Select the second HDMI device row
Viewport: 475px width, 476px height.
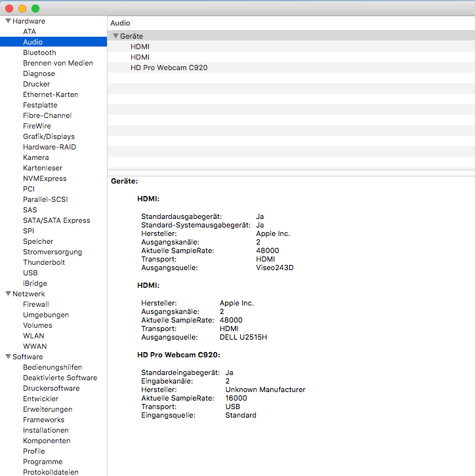(140, 57)
